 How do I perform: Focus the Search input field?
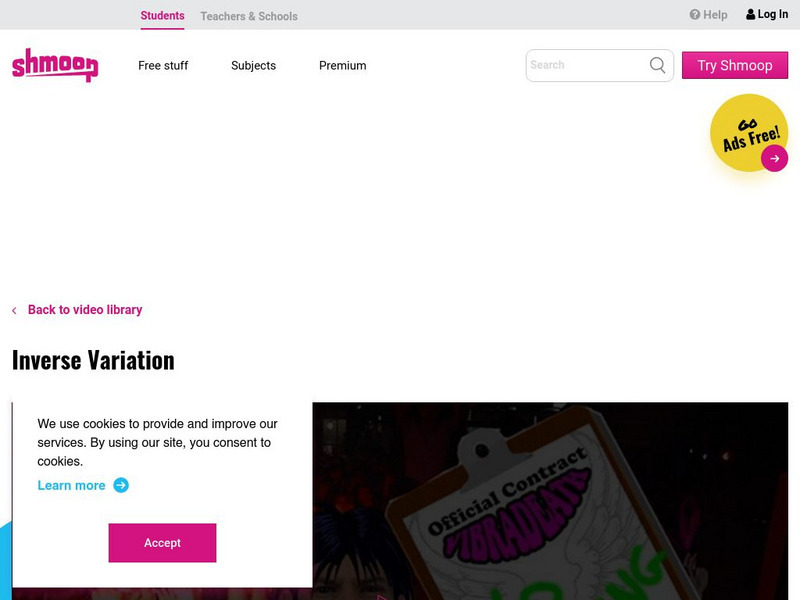[x=587, y=65]
